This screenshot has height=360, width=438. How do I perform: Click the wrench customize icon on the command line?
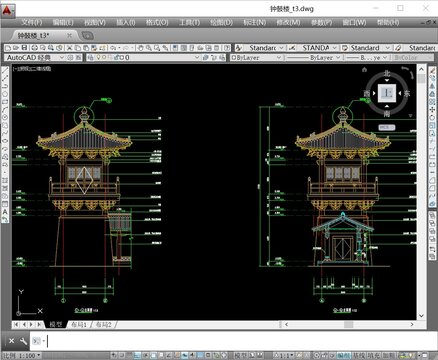tap(23, 341)
